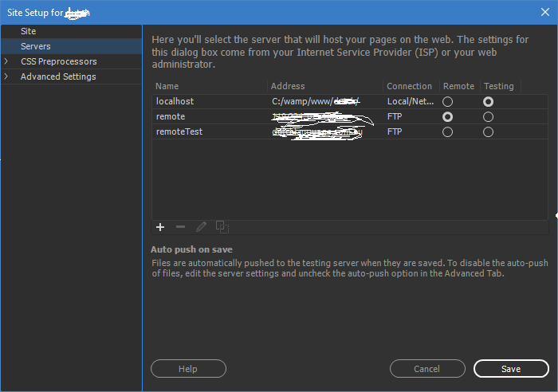This screenshot has width=558, height=392.
Task: Set remote as Testing server
Action: [488, 117]
